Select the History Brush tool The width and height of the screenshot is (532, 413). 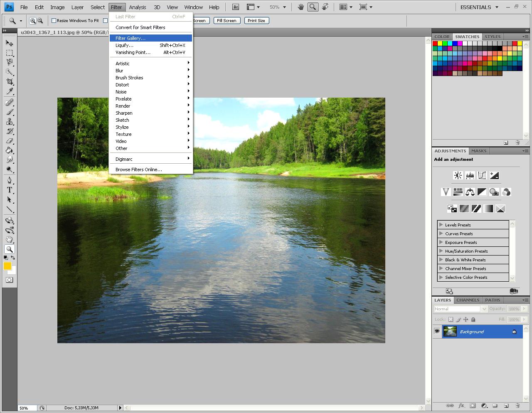coord(10,131)
